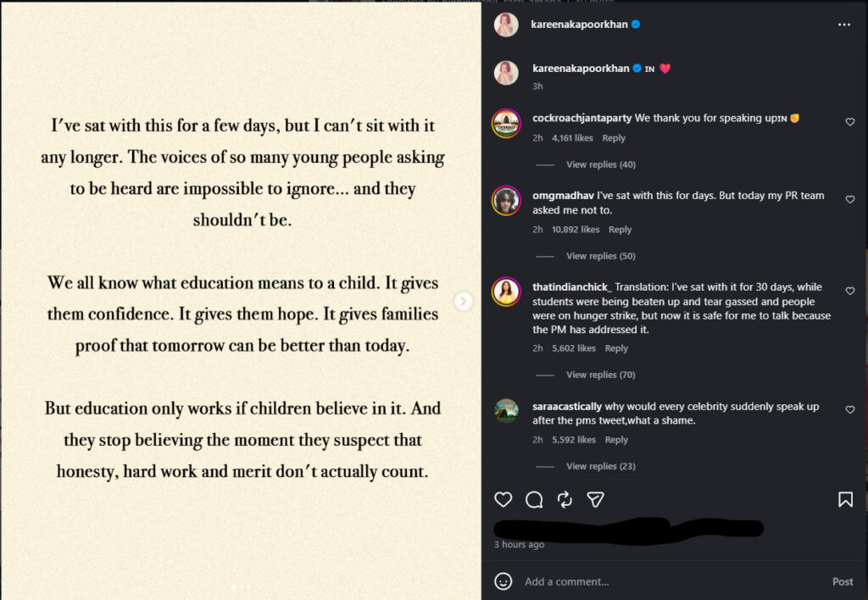
Task: Click the Post comment button
Action: tap(843, 581)
